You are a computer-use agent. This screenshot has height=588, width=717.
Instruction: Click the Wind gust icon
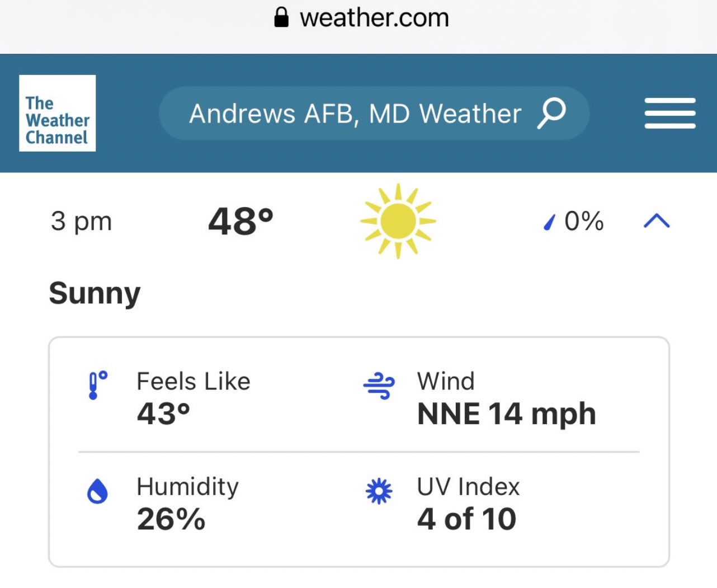click(379, 385)
